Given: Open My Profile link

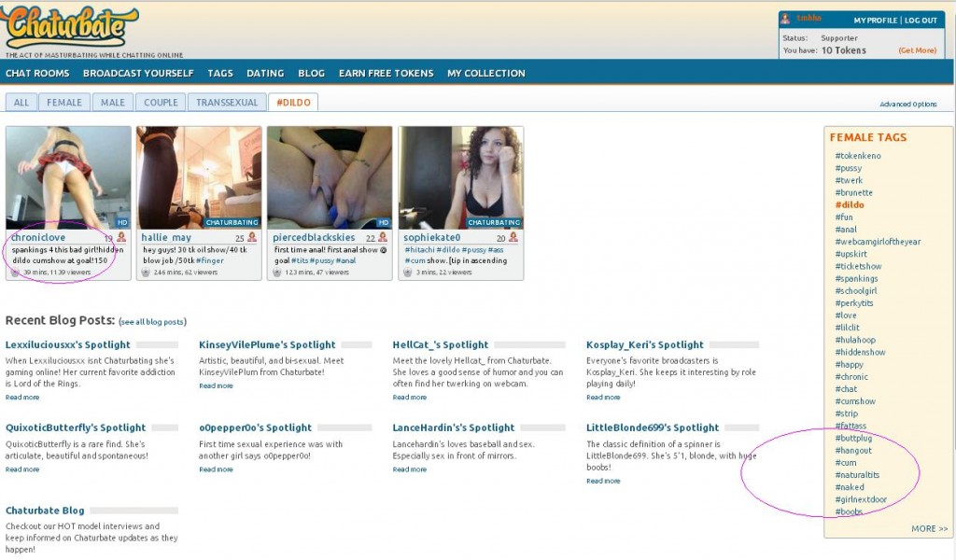Looking at the screenshot, I should pos(876,21).
